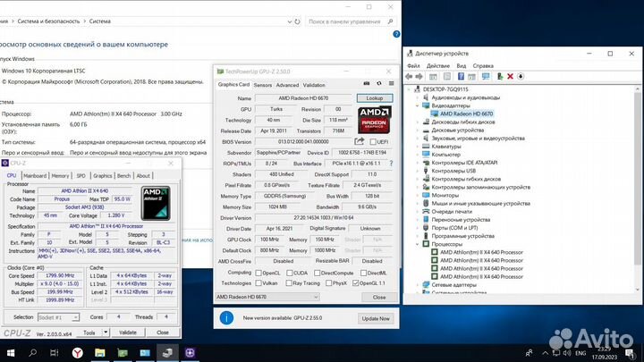Image resolution: width=644 pixels, height=362 pixels.
Task: Select AMD Radeon HD 6670 in the device tree
Action: point(466,114)
